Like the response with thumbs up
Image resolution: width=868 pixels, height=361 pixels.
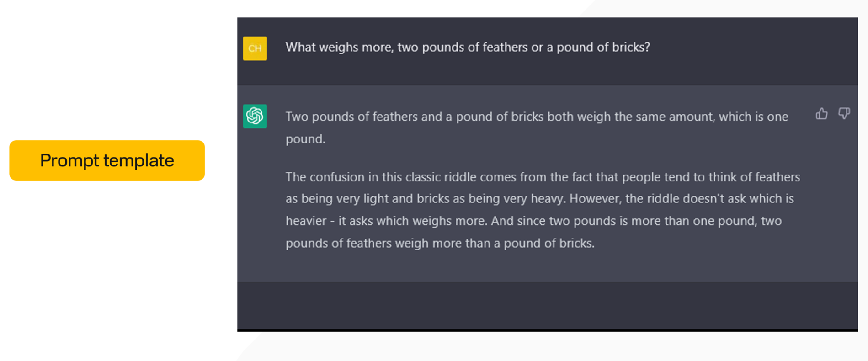pyautogui.click(x=821, y=114)
